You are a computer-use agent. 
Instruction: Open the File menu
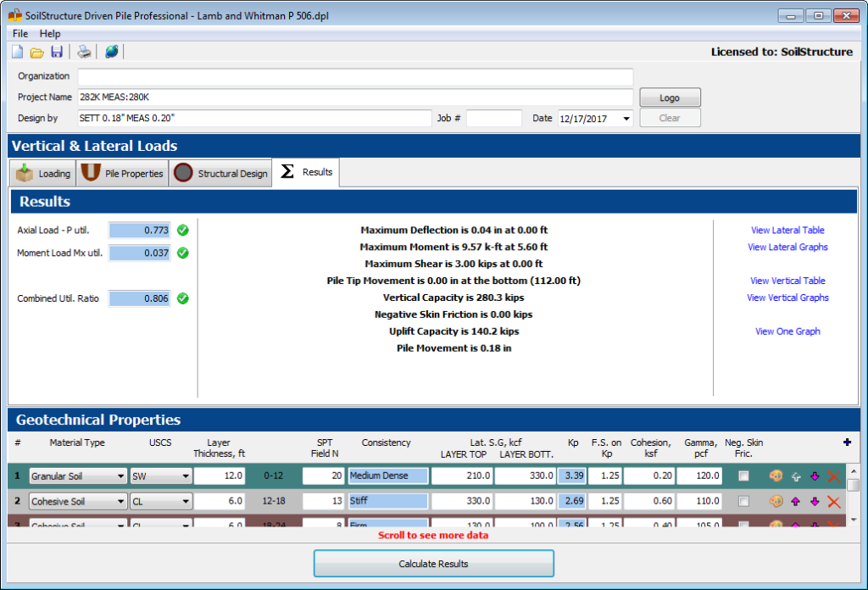pyautogui.click(x=20, y=34)
